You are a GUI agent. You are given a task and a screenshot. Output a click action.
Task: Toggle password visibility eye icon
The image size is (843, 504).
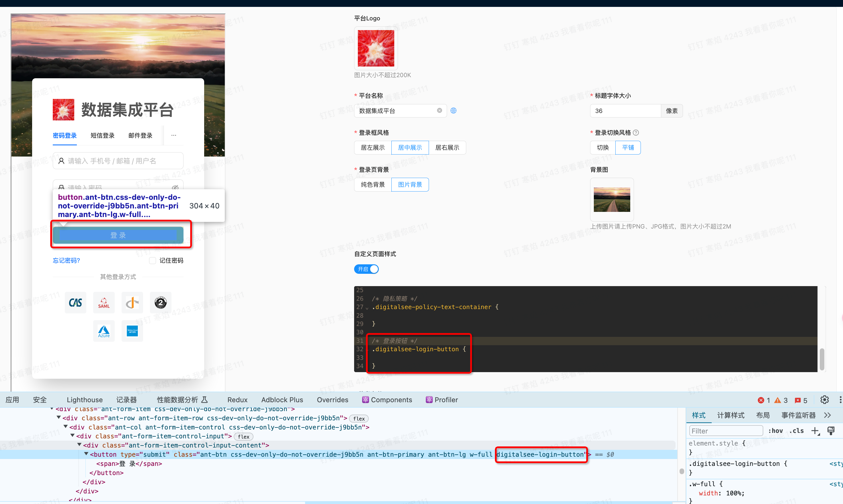[175, 187]
